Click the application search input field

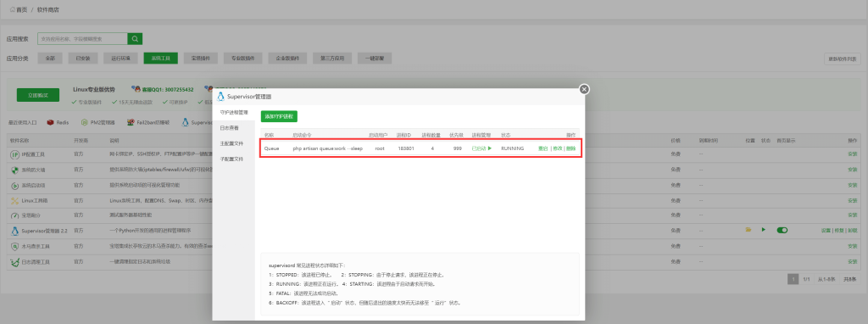coord(82,39)
